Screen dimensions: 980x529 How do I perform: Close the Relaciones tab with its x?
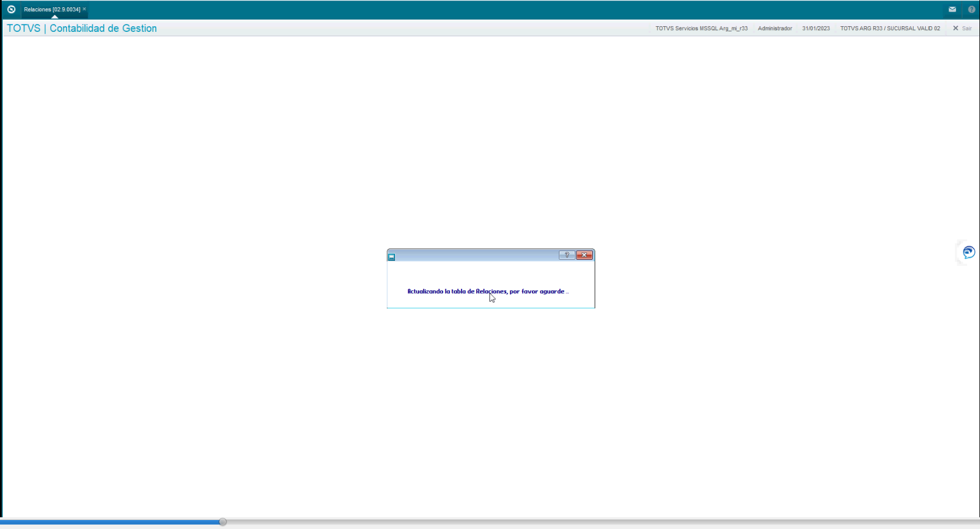pyautogui.click(x=84, y=9)
